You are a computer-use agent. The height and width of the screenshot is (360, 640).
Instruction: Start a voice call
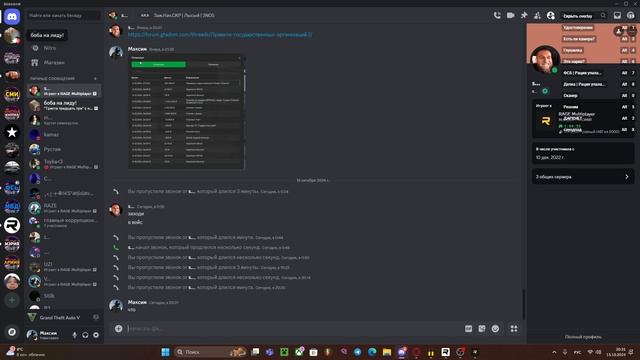click(x=497, y=16)
